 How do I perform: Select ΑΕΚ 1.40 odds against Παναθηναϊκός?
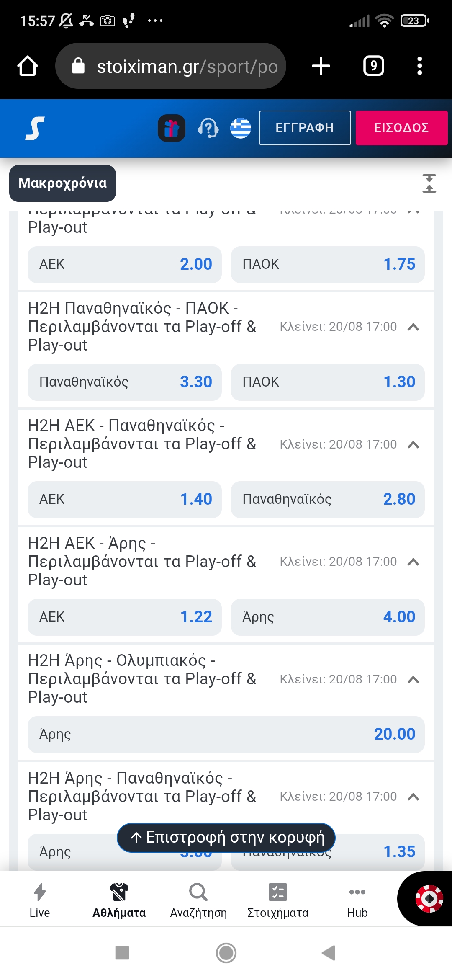(x=125, y=499)
